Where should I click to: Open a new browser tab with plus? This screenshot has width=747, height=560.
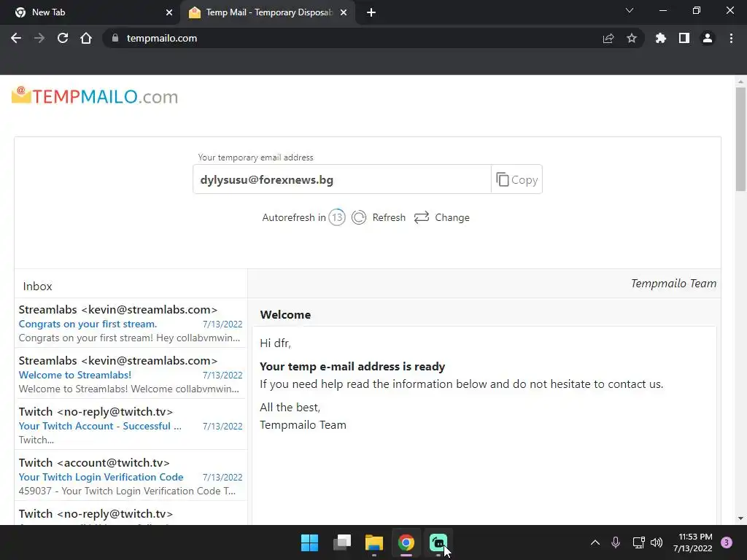pos(371,12)
